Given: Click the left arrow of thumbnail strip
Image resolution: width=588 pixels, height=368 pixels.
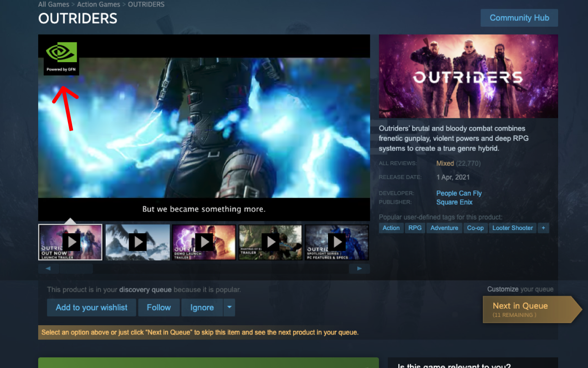Looking at the screenshot, I should [x=48, y=269].
